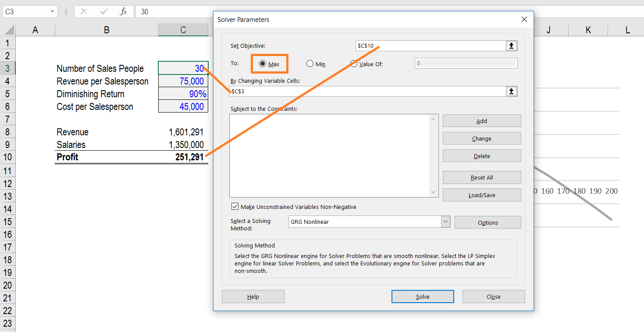Select column A header

click(36, 30)
